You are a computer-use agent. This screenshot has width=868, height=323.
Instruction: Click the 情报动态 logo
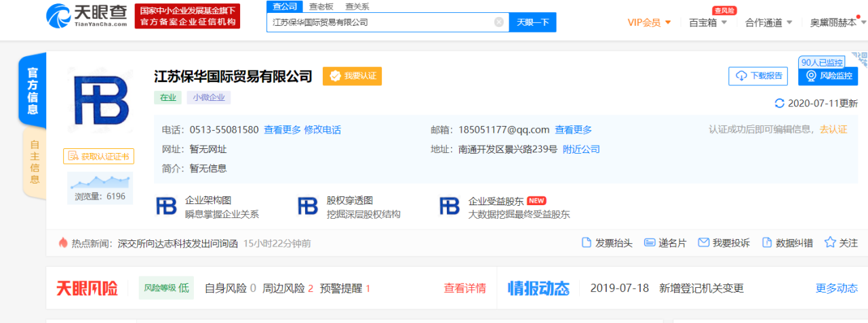[x=539, y=288]
